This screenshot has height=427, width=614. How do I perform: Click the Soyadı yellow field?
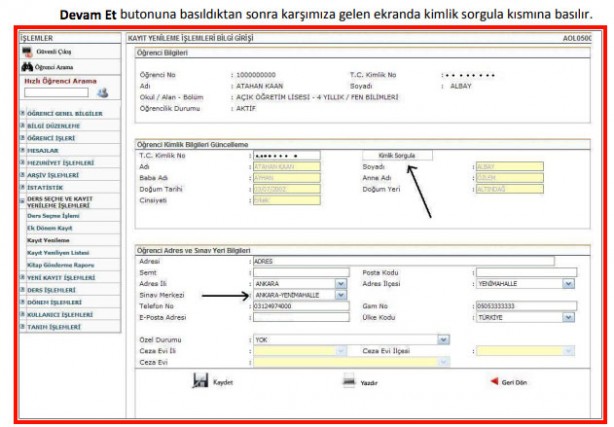click(x=510, y=166)
